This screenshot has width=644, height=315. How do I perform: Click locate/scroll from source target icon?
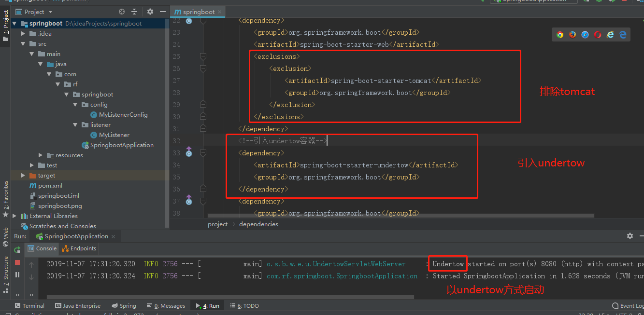pos(122,12)
